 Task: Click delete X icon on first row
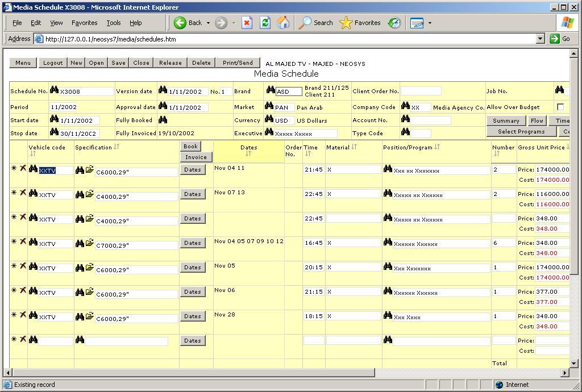[x=23, y=169]
